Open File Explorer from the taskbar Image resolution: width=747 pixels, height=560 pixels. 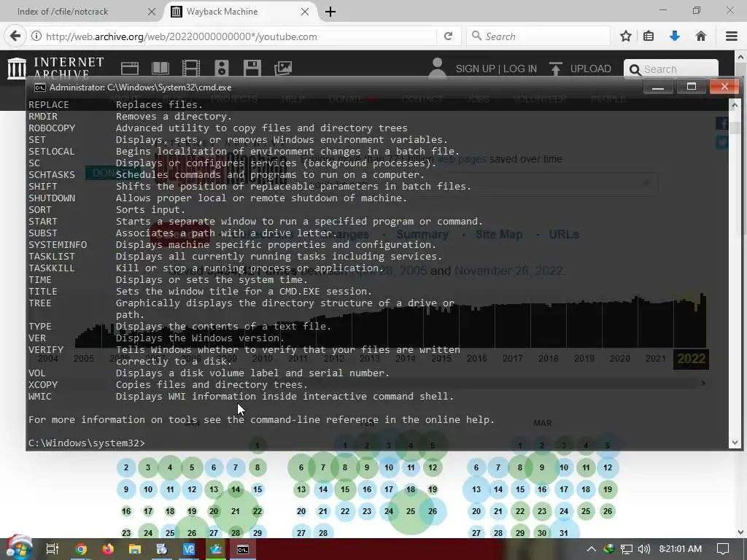(x=135, y=549)
